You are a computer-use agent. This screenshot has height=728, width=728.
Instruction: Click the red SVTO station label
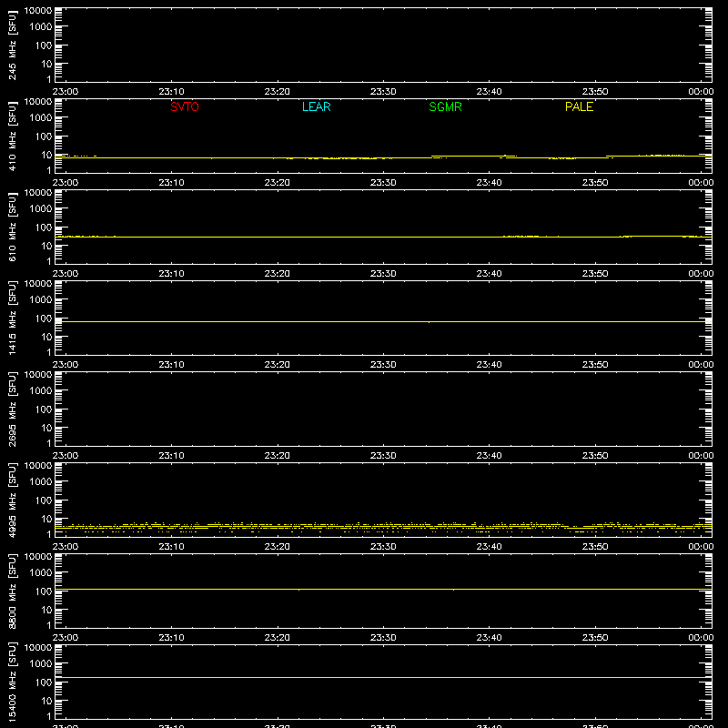tap(185, 106)
